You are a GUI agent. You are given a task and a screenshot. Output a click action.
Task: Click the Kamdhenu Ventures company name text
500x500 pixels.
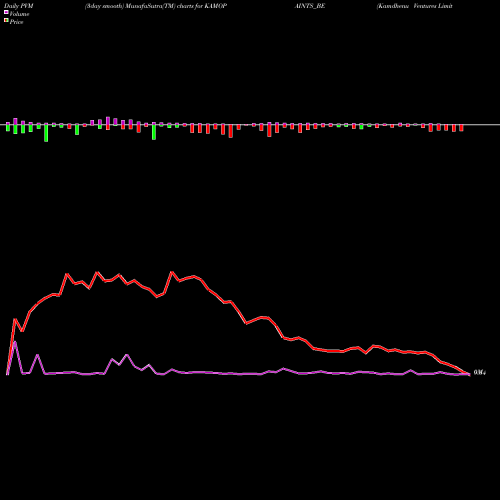415,6
